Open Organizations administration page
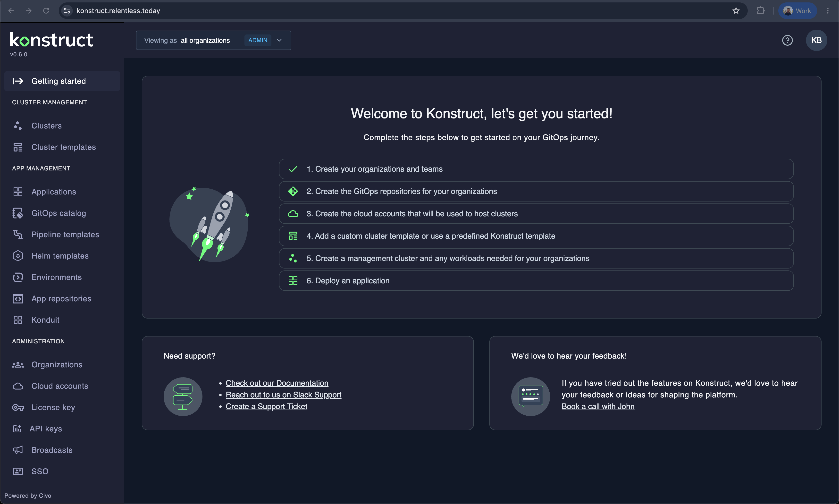 [62, 365]
